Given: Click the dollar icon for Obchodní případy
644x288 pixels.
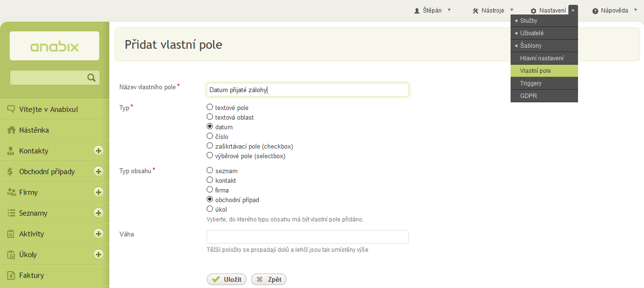Looking at the screenshot, I should tap(10, 171).
